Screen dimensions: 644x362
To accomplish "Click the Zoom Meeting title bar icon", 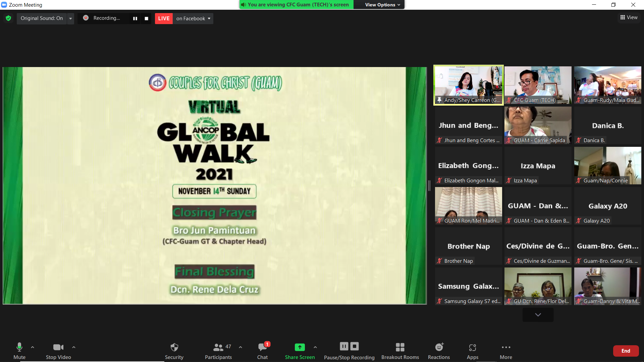I will [4, 5].
